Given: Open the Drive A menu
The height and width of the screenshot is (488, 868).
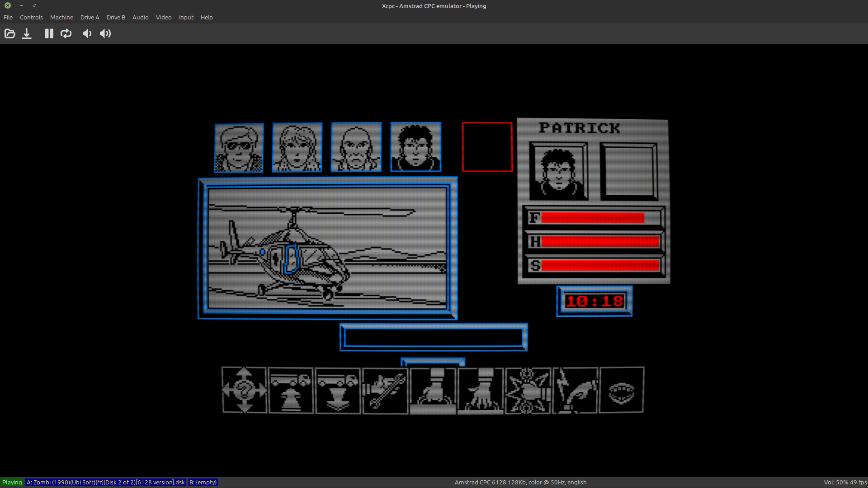Looking at the screenshot, I should [x=90, y=17].
